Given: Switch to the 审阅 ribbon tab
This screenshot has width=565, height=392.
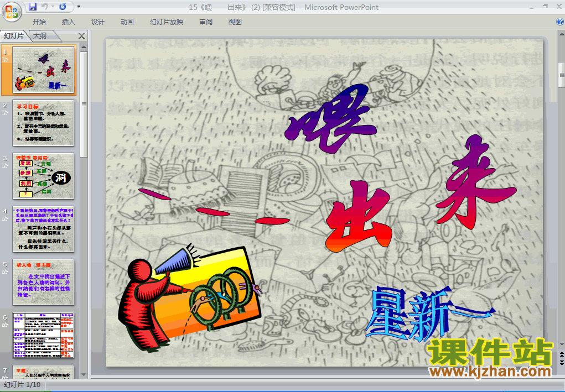Looking at the screenshot, I should click(x=206, y=22).
